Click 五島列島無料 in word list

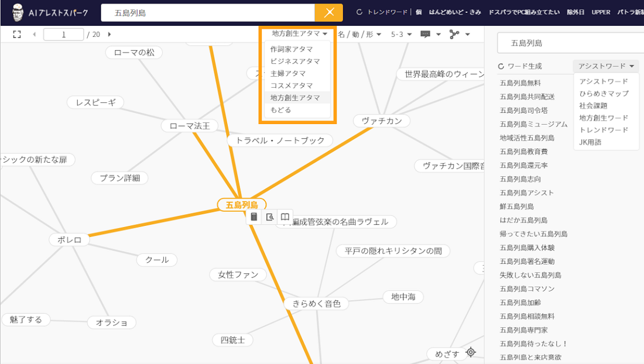(520, 83)
